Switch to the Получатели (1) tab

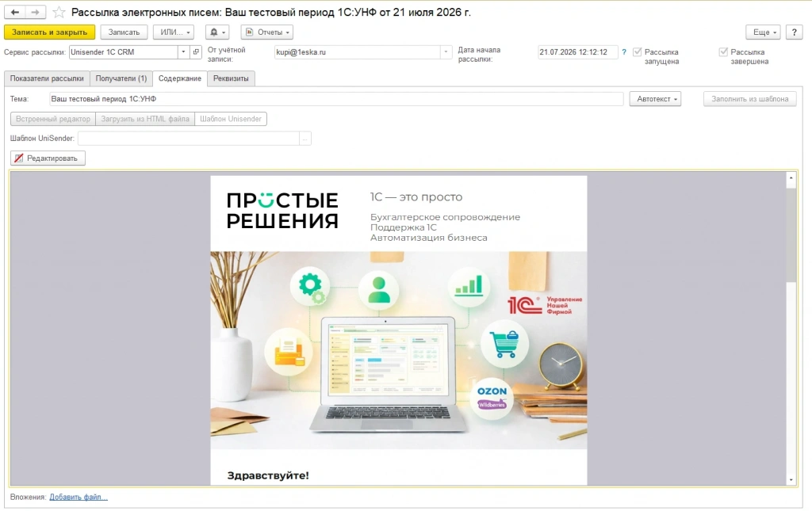coord(121,78)
